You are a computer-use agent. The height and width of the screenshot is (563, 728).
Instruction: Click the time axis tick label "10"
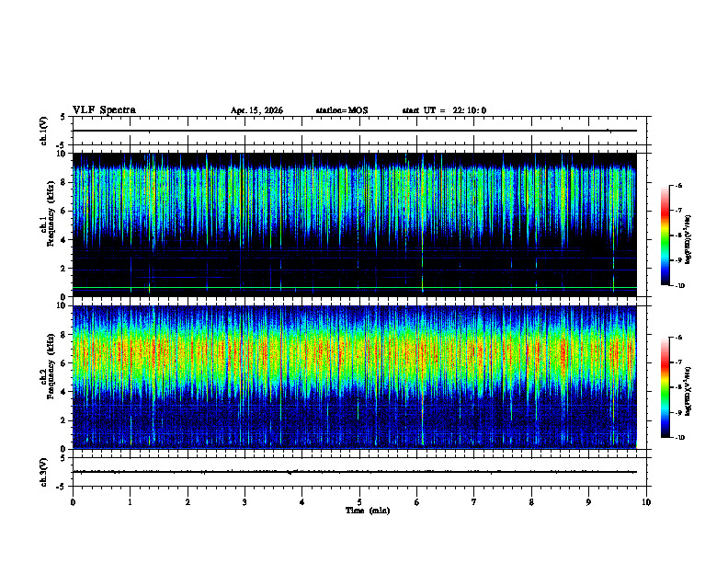pos(646,502)
